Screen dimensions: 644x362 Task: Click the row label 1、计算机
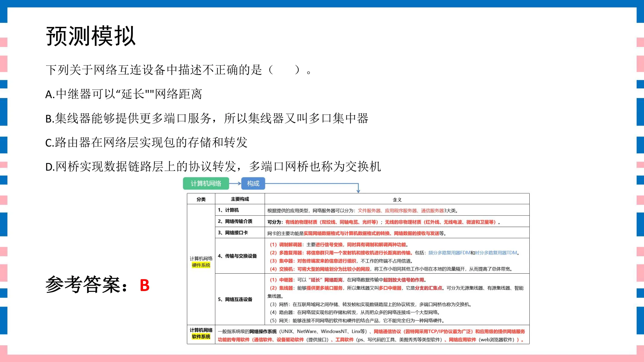tap(228, 210)
